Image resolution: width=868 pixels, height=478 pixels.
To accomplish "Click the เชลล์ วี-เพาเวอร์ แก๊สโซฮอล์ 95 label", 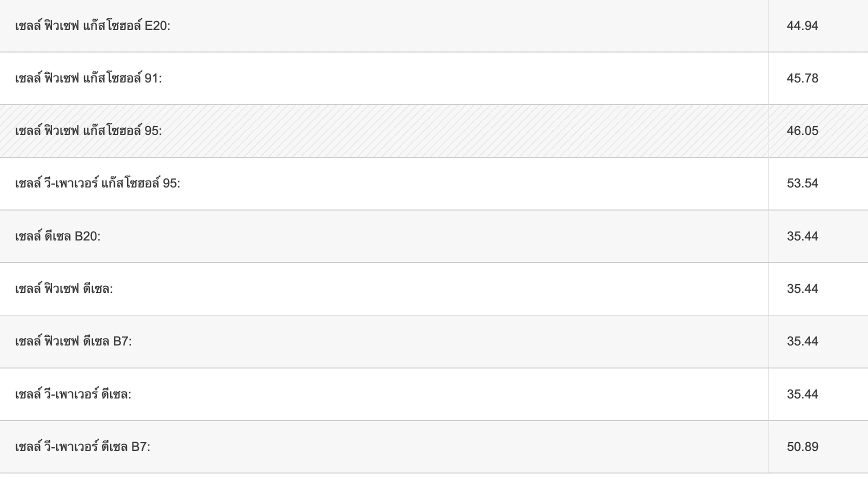I will point(97,183).
